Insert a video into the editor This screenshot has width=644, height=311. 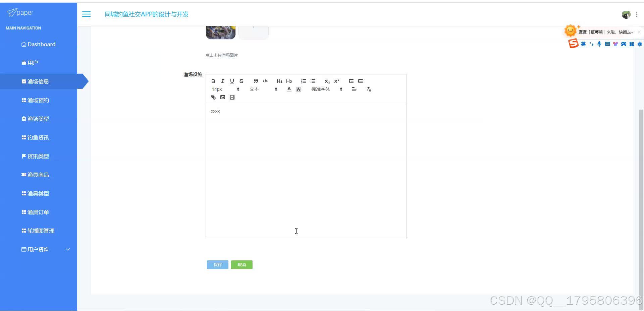click(x=232, y=97)
